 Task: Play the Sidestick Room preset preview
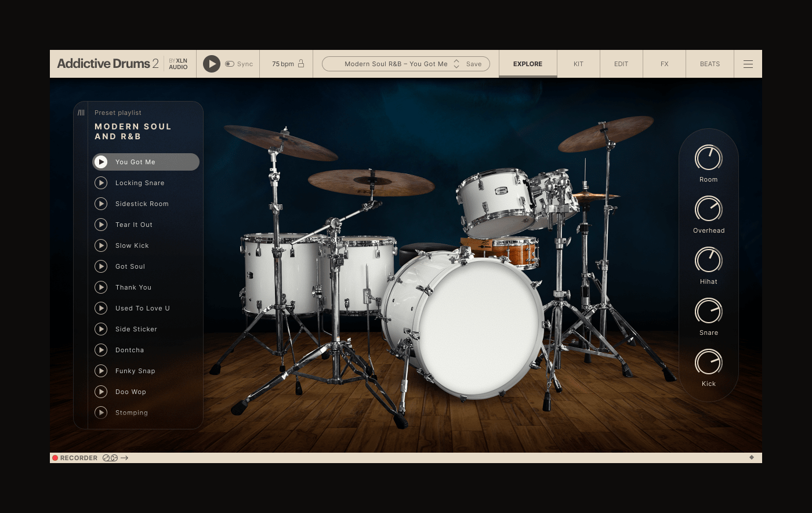click(x=101, y=204)
